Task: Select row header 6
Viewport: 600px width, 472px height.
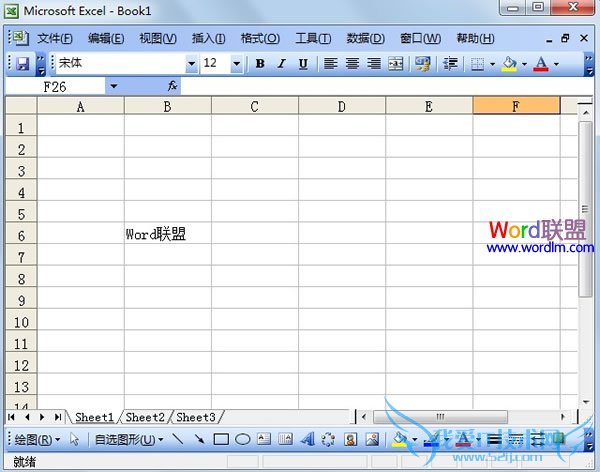Action: pos(21,235)
